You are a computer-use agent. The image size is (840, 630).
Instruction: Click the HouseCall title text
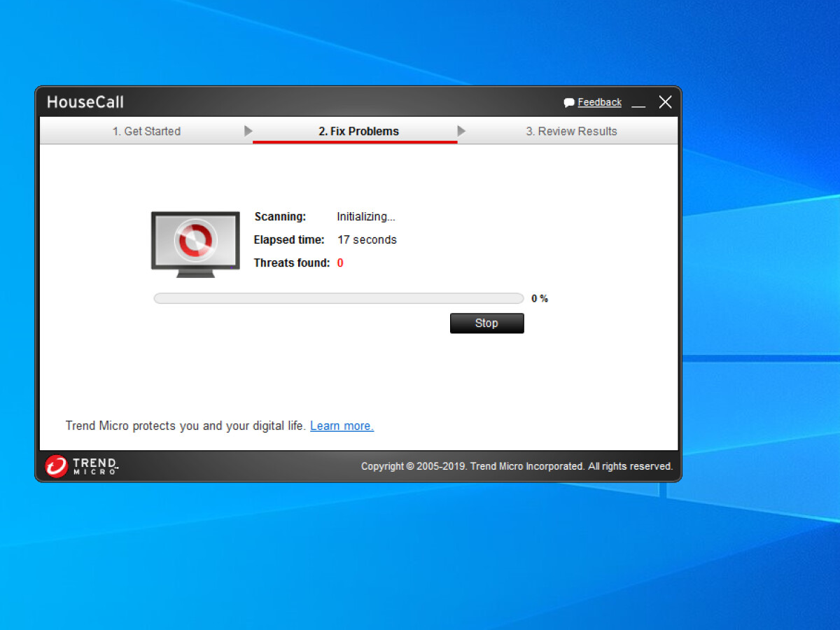85,102
